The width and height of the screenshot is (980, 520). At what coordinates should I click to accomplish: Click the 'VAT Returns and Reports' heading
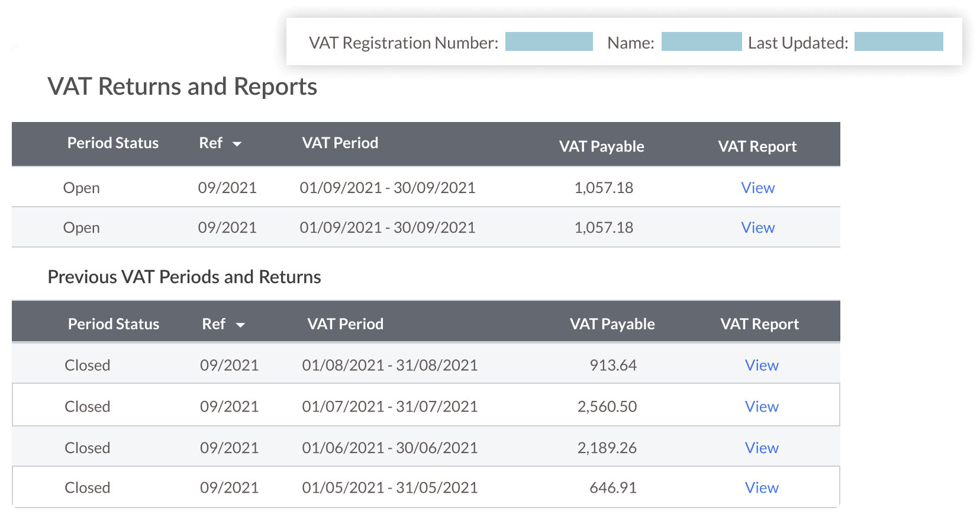tap(182, 86)
